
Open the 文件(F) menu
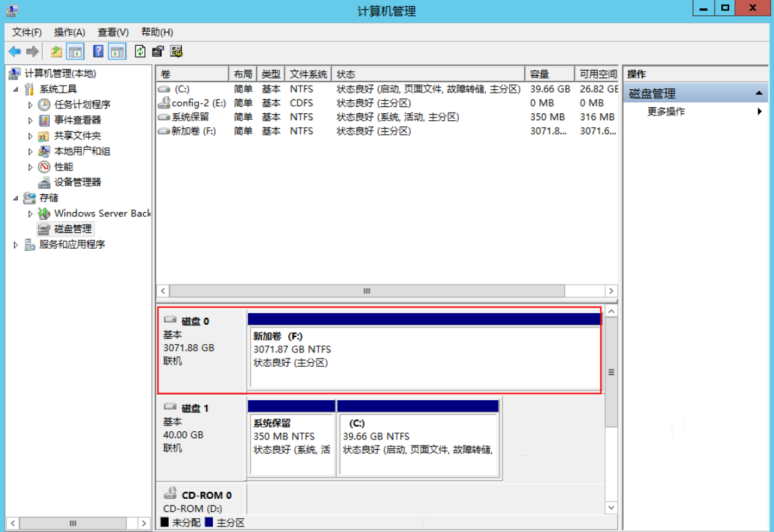point(27,32)
